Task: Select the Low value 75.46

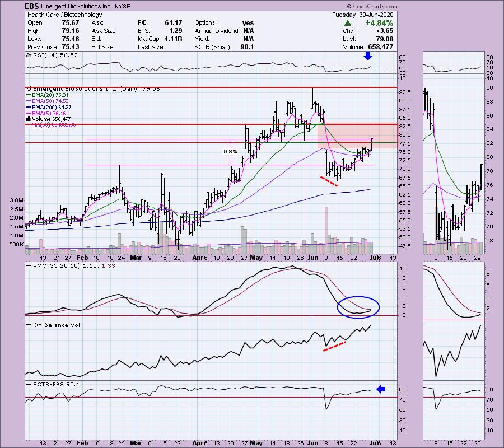Action: point(71,39)
